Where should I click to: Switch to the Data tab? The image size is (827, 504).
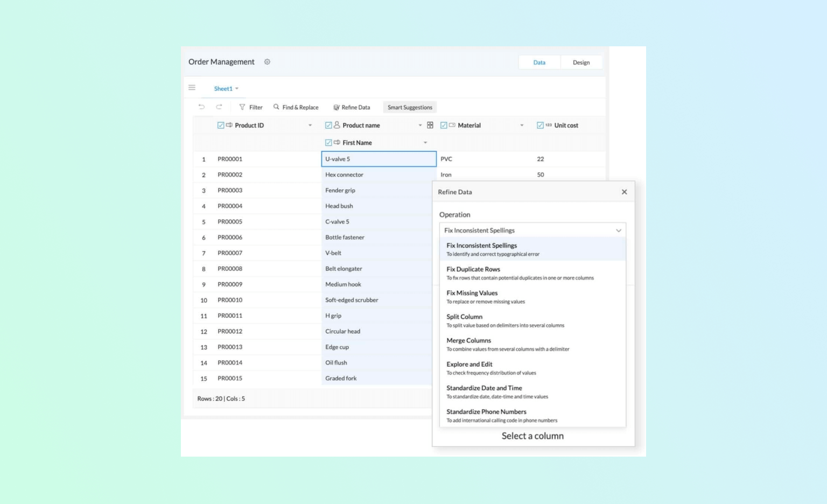point(539,62)
